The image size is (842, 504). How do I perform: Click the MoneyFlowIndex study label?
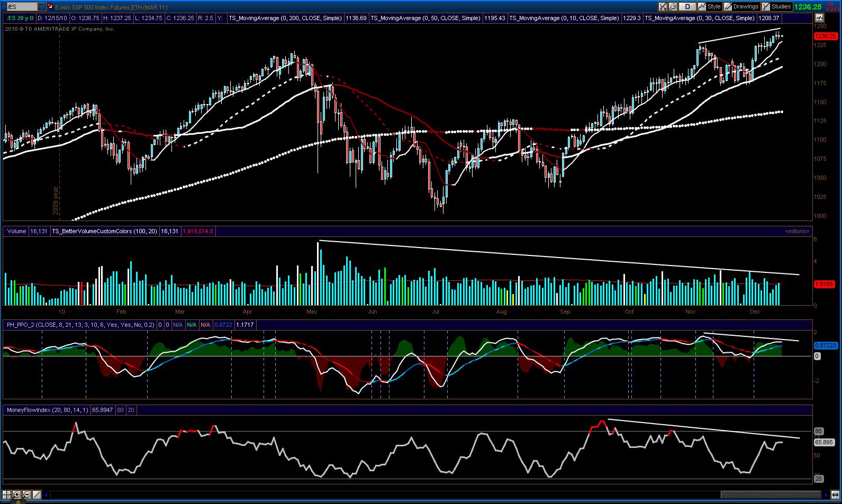point(47,409)
